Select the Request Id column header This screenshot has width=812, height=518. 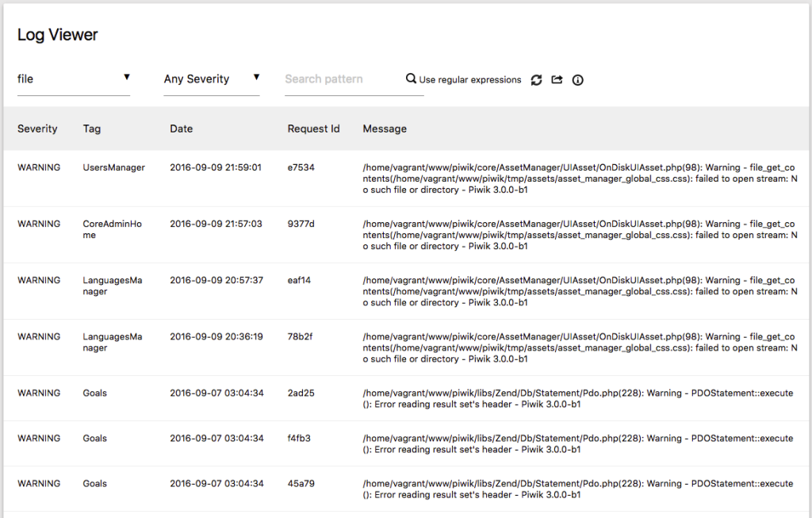pyautogui.click(x=313, y=129)
